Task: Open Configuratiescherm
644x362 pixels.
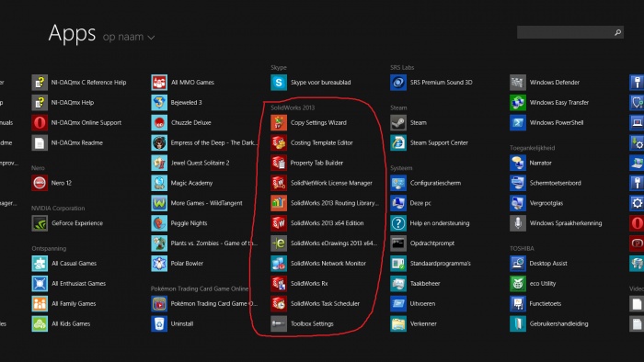Action: (426, 183)
